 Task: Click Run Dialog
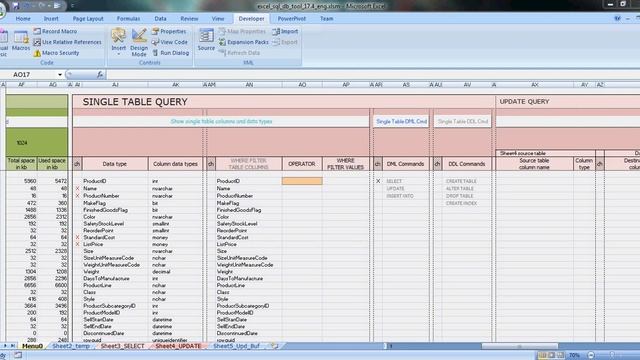coord(171,53)
